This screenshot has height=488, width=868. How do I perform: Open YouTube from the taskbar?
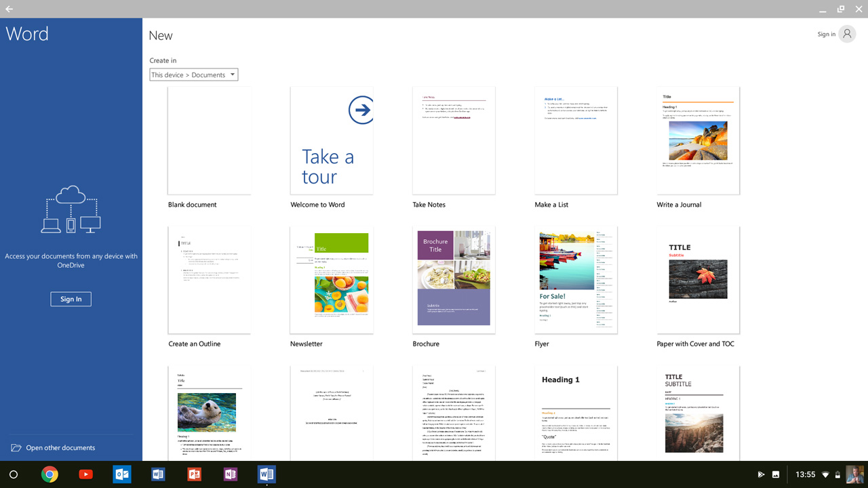coord(85,474)
